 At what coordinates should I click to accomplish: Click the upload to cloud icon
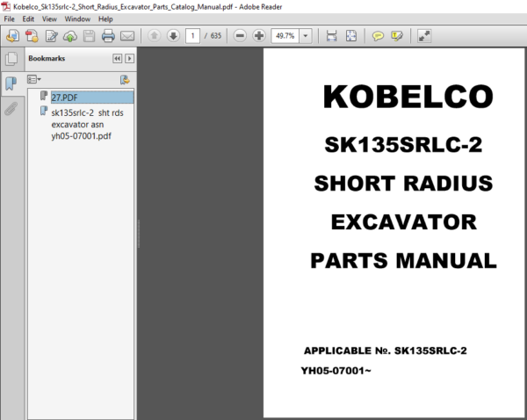70,36
